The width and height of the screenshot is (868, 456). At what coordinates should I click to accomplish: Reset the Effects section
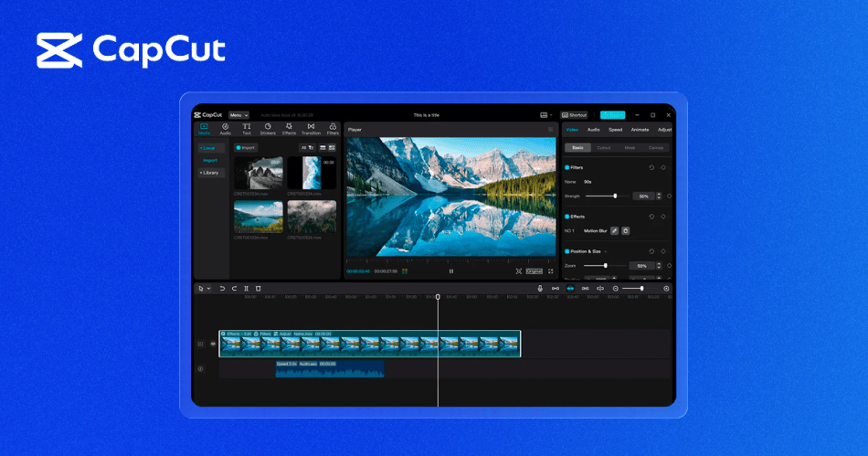coord(651,217)
